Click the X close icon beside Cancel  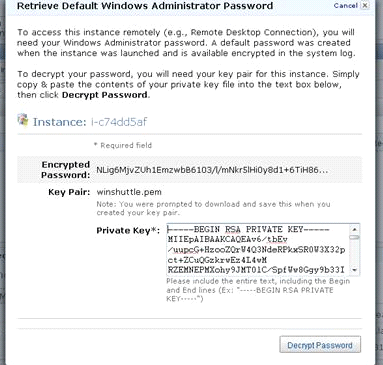tap(365, 6)
